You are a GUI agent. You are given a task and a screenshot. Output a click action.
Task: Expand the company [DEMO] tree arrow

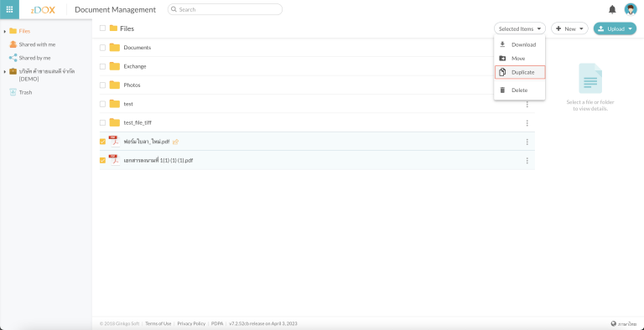[x=5, y=72]
